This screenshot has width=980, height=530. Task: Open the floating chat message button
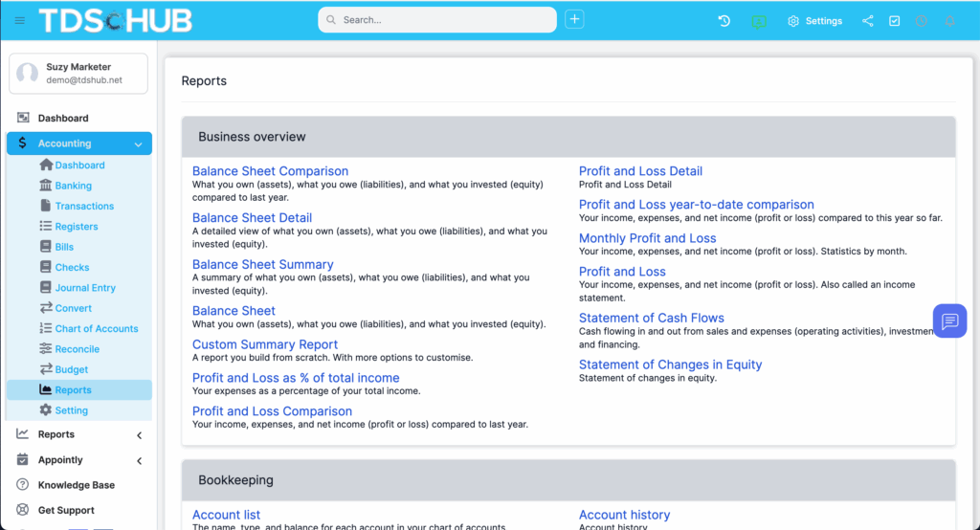pyautogui.click(x=949, y=321)
